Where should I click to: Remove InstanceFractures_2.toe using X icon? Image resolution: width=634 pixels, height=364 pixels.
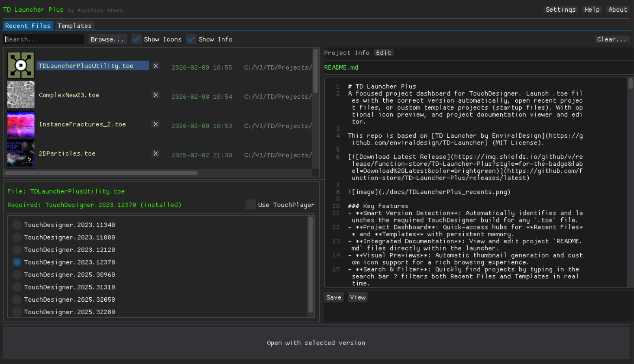point(155,124)
